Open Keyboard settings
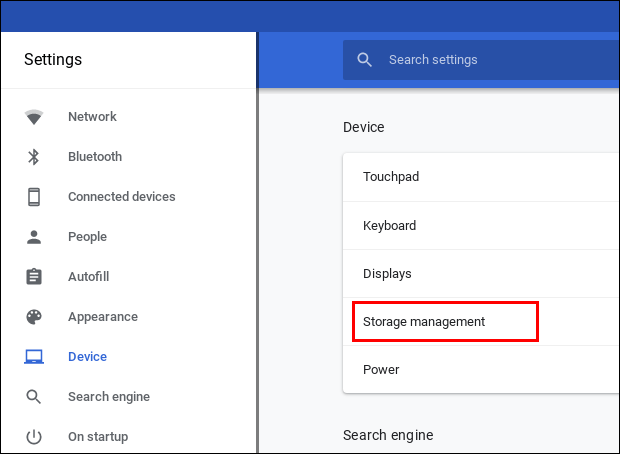Viewport: 620px width, 454px height. click(389, 226)
